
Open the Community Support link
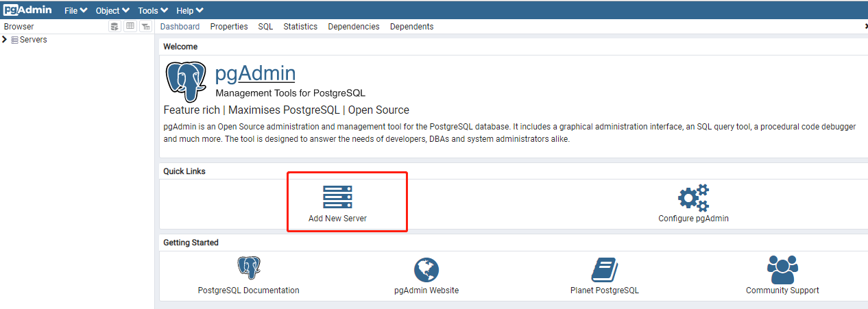point(782,291)
